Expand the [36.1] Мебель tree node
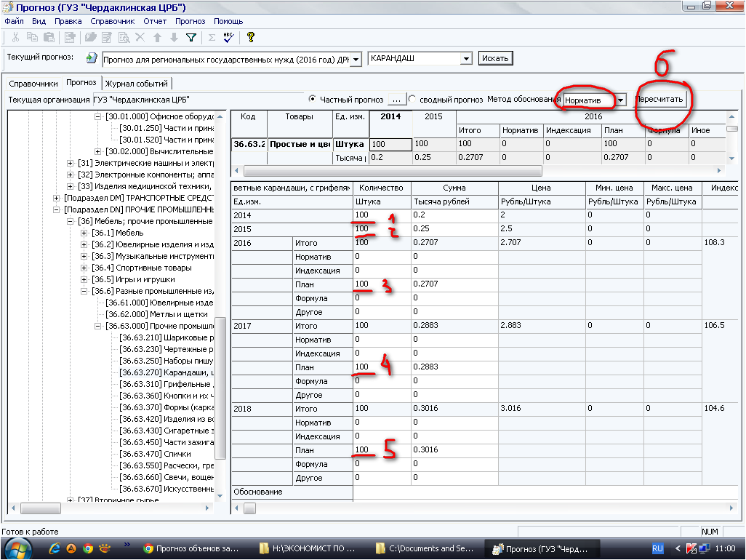This screenshot has height=560, width=746. coord(84,233)
